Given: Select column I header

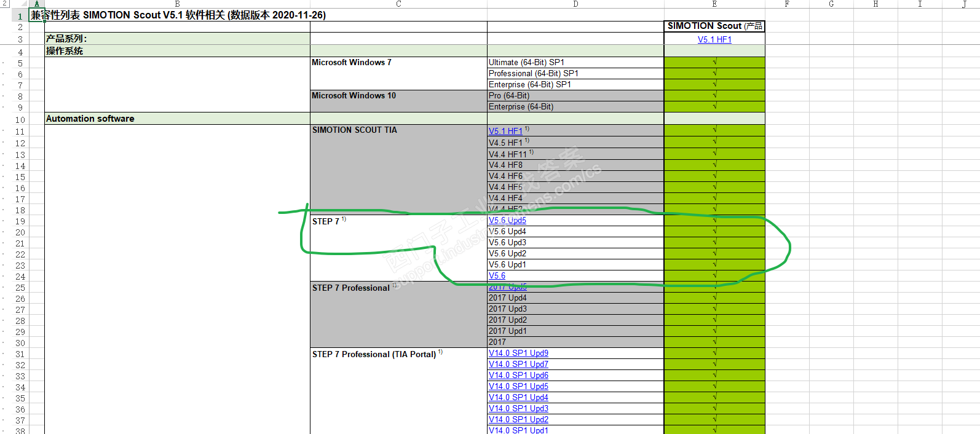Looking at the screenshot, I should click(x=920, y=4).
